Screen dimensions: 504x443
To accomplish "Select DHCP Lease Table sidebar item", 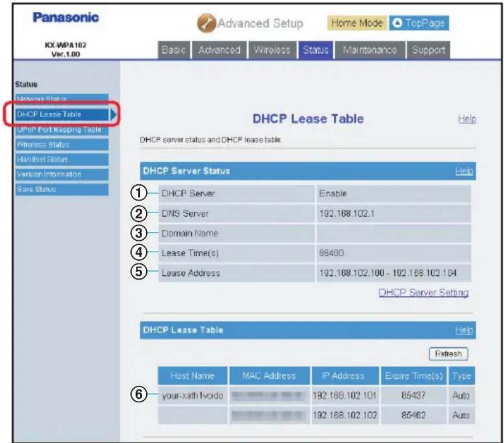I will click(62, 114).
